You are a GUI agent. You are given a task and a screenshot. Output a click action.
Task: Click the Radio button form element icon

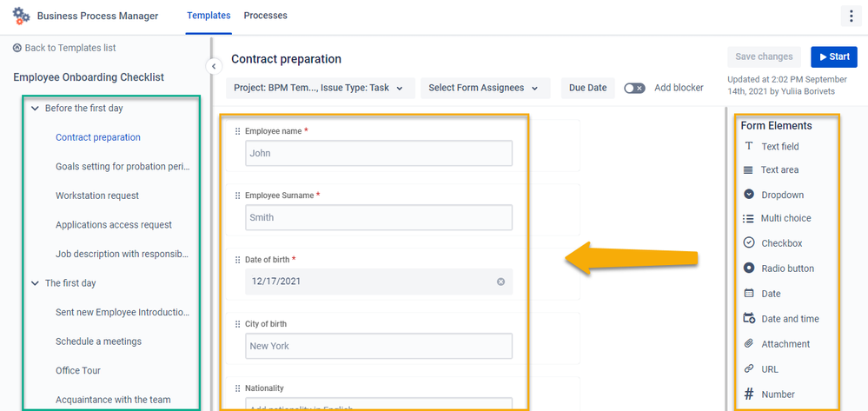[x=749, y=268]
